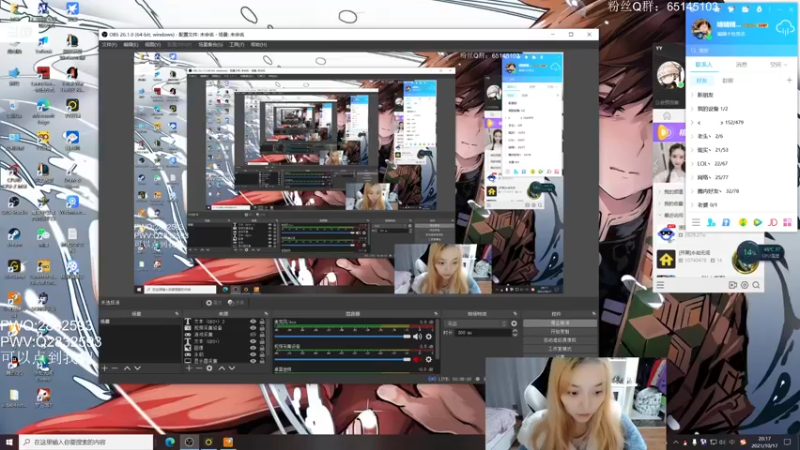Open source properties via the Sources gear icon
Viewport: 800px width, 450px height.
coord(209,368)
